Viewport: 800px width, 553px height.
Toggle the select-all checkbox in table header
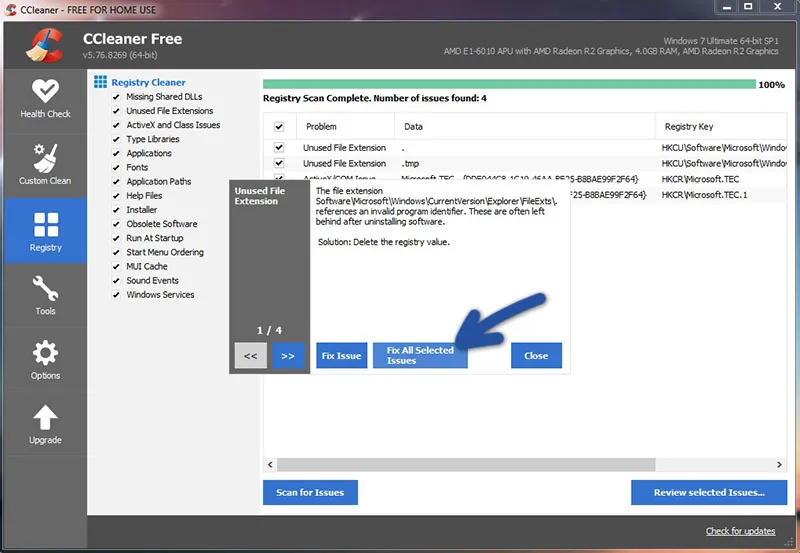click(x=279, y=127)
